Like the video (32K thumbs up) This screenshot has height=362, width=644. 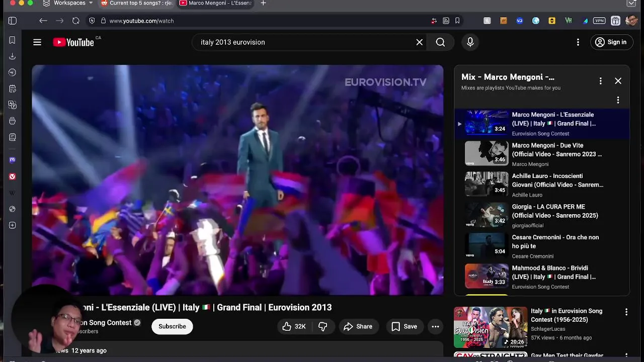(293, 327)
